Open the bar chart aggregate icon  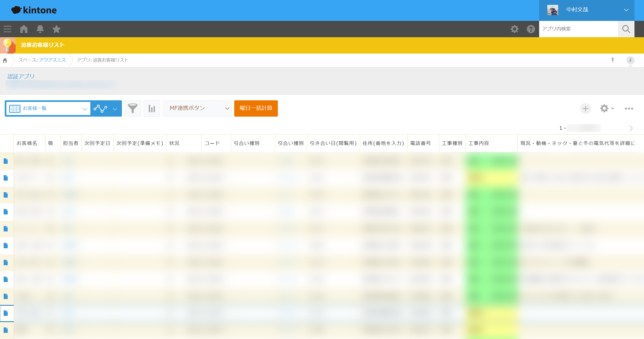click(152, 108)
